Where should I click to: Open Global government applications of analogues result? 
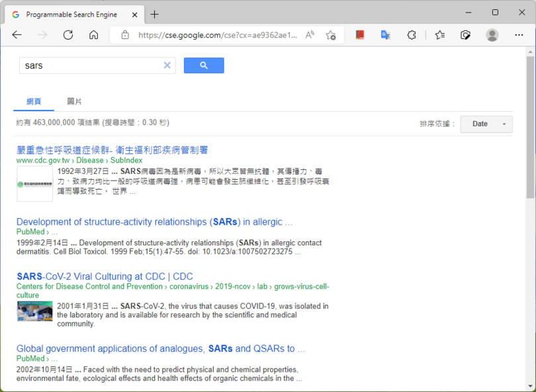pyautogui.click(x=160, y=348)
